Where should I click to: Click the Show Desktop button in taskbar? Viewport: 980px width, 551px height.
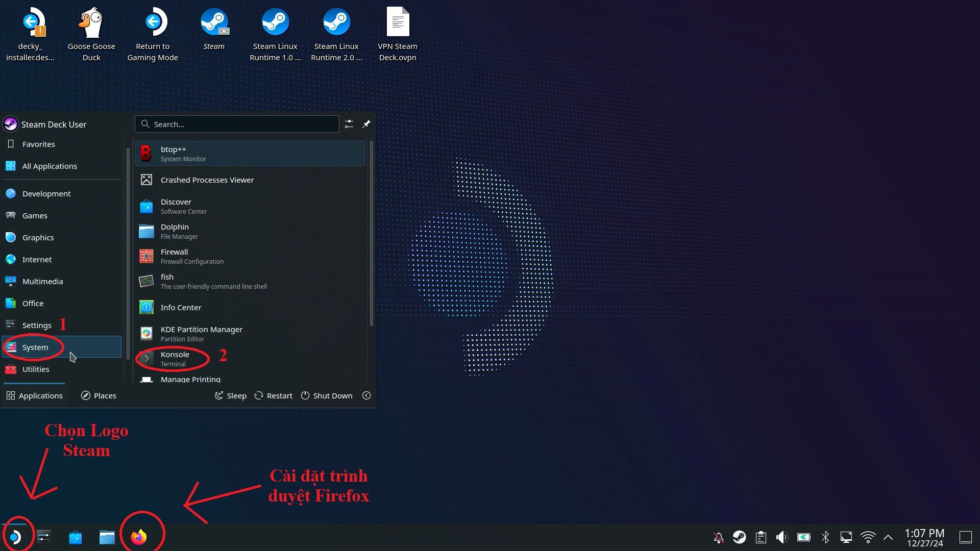tap(965, 537)
